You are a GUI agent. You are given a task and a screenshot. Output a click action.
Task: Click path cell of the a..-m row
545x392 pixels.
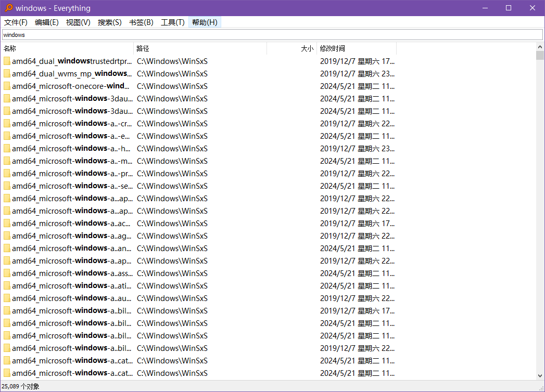coord(172,161)
